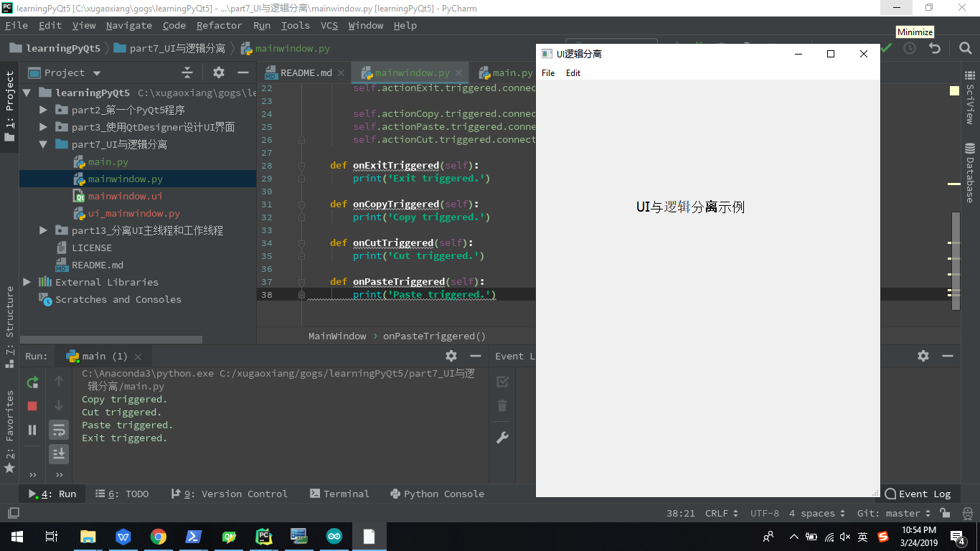
Task: Open the 4 spaces indent dropdown
Action: coord(816,513)
